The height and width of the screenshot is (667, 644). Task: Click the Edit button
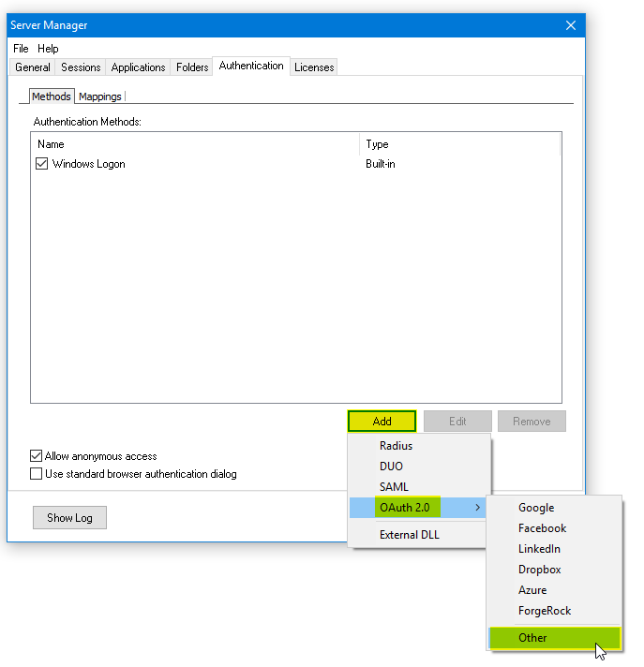point(457,422)
